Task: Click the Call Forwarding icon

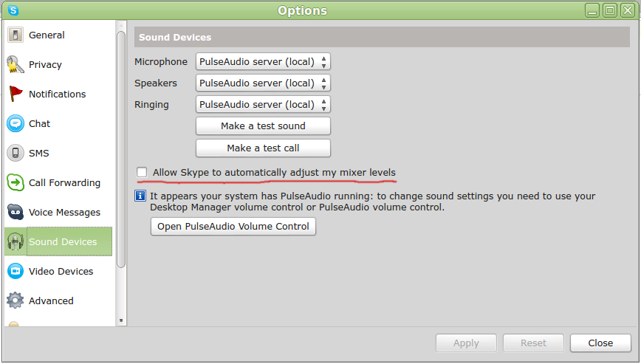Action: pos(16,183)
